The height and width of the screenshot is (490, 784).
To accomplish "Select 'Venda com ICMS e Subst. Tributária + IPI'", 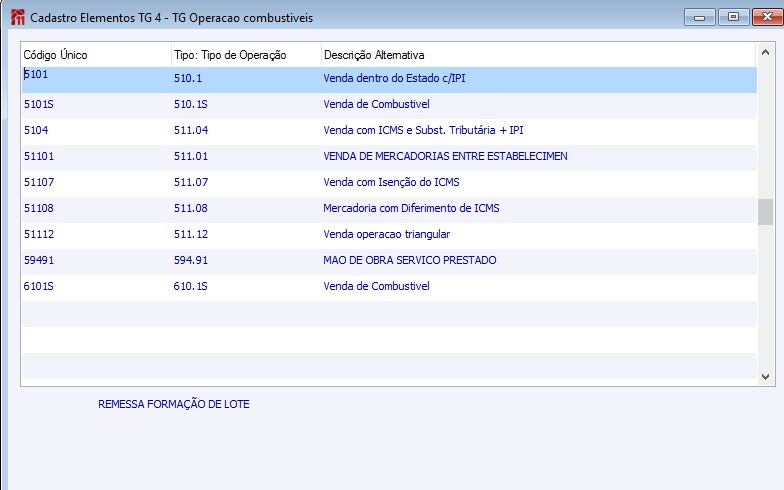I will click(423, 130).
